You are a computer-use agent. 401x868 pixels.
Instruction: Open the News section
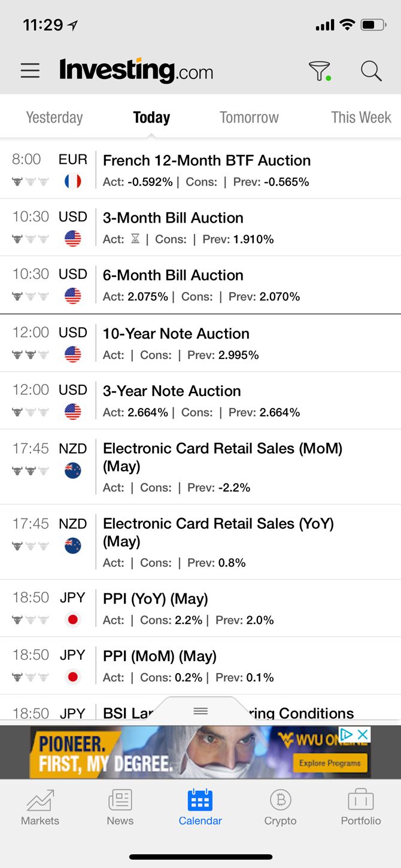click(120, 808)
